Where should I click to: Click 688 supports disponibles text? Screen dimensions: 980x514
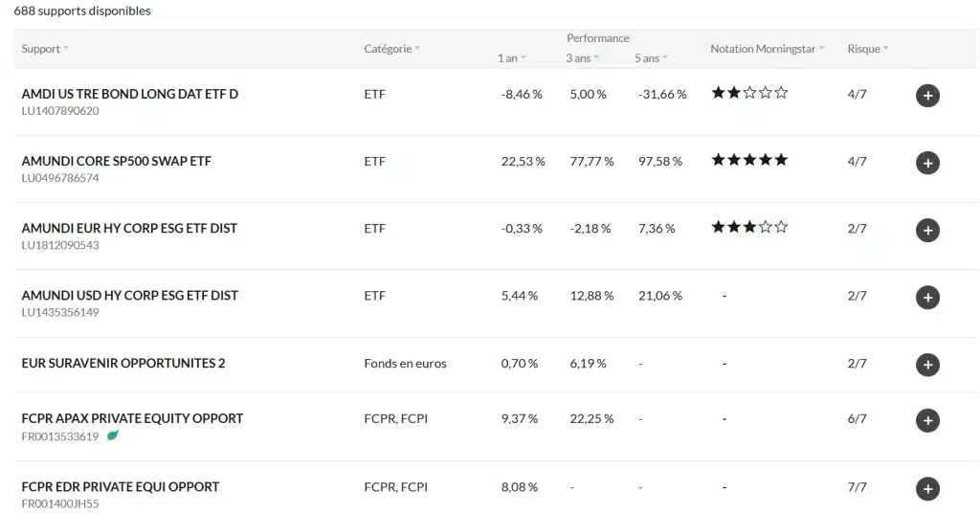click(82, 11)
